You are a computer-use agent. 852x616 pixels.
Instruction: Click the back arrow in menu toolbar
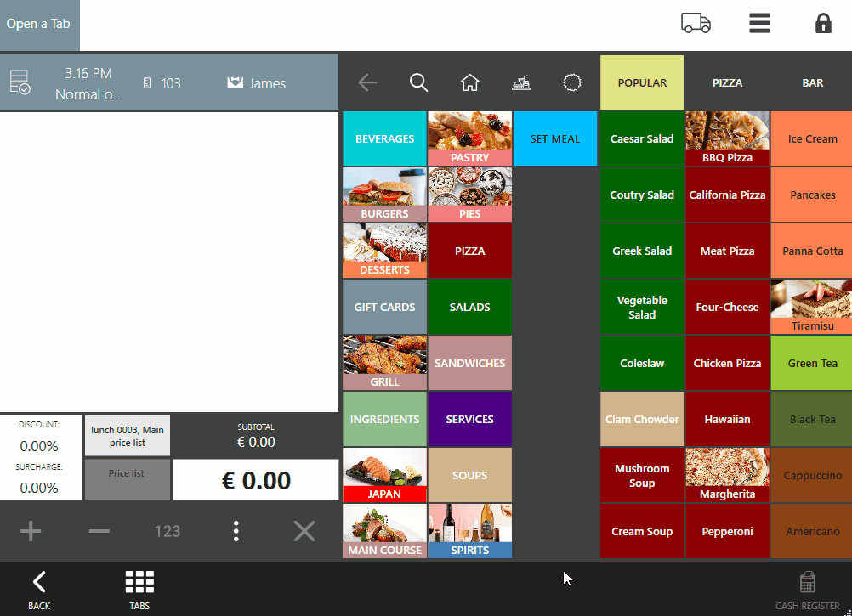coord(367,82)
